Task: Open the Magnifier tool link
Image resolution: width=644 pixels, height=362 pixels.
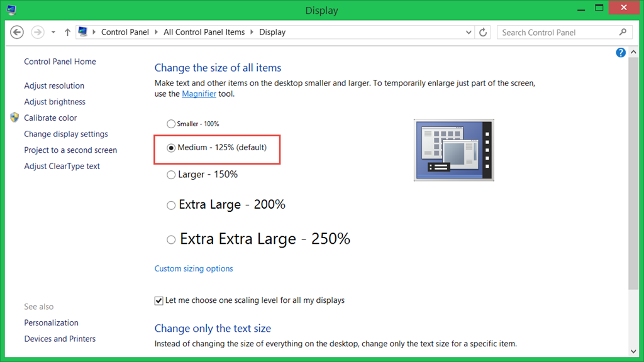Action: pyautogui.click(x=199, y=94)
